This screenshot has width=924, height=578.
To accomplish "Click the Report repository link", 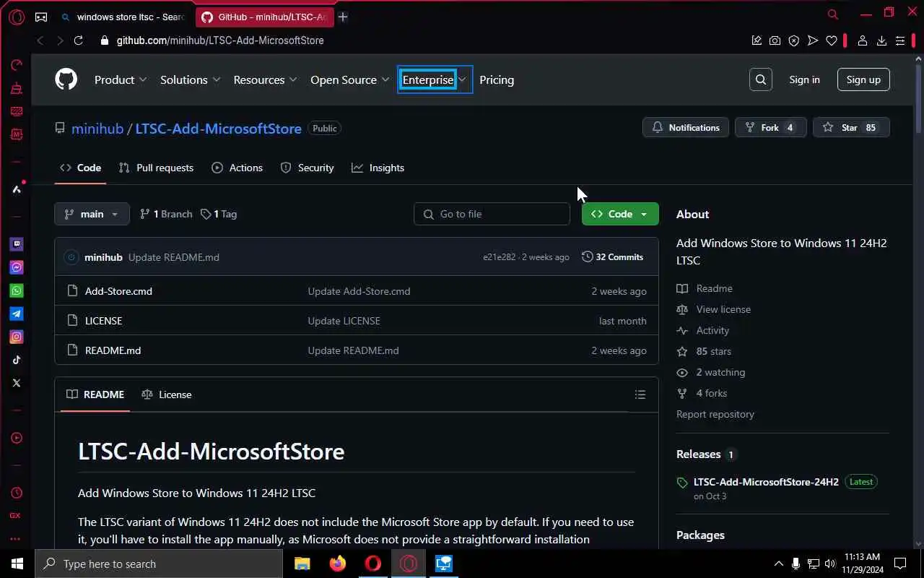I will pyautogui.click(x=715, y=414).
